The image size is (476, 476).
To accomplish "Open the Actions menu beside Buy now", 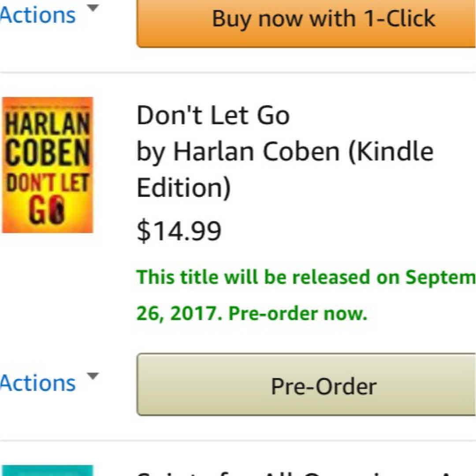I will (x=38, y=15).
